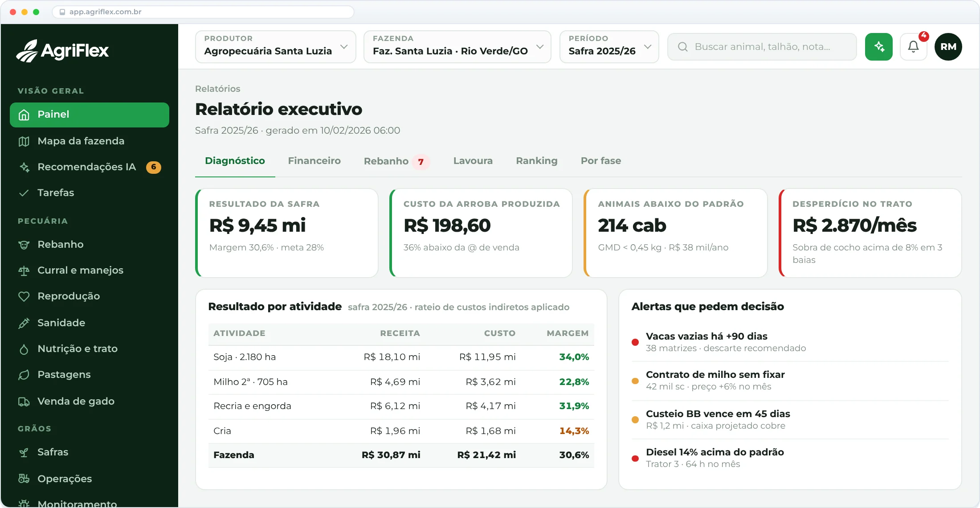Click the macOS green maximize button
Image resolution: width=980 pixels, height=508 pixels.
point(36,12)
